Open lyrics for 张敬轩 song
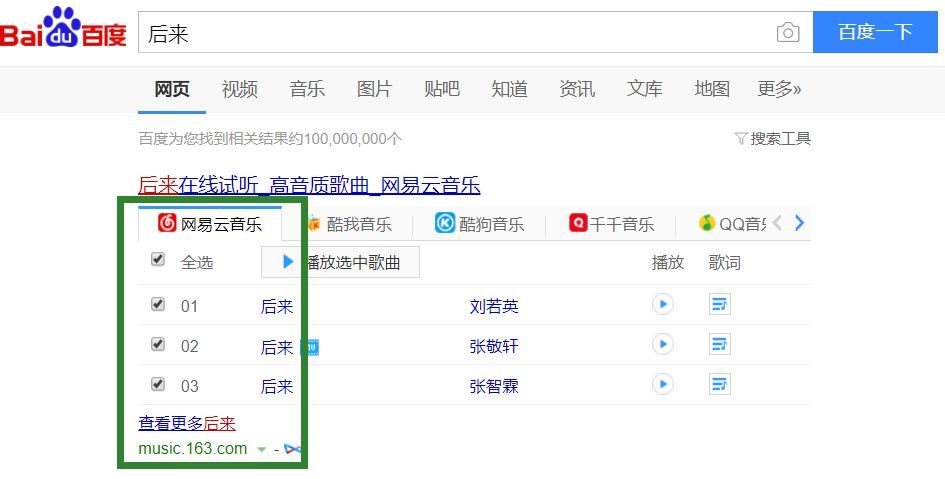 point(720,344)
